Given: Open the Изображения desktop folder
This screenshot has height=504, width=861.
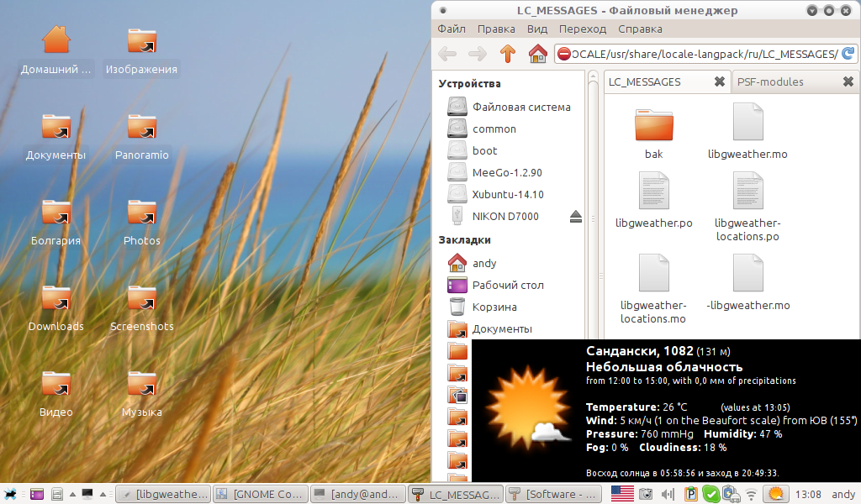Looking at the screenshot, I should pyautogui.click(x=141, y=51).
